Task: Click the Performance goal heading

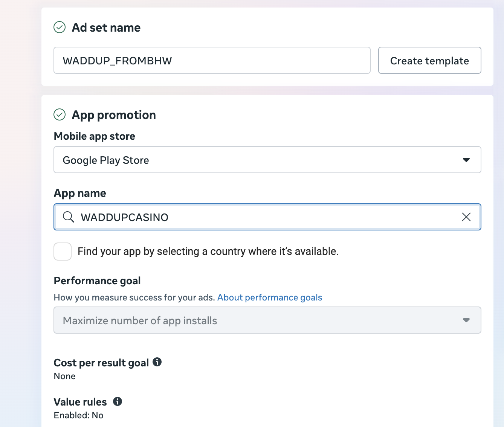Action: [x=97, y=281]
